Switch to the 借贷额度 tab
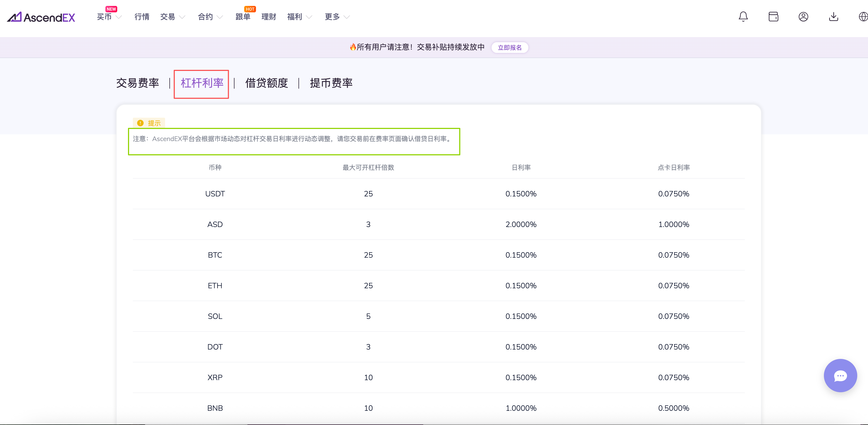Image resolution: width=868 pixels, height=425 pixels. [x=266, y=83]
